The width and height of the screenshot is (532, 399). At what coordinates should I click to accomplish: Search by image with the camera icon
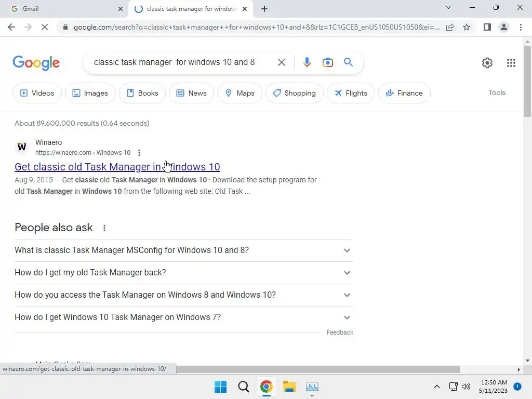pos(328,62)
